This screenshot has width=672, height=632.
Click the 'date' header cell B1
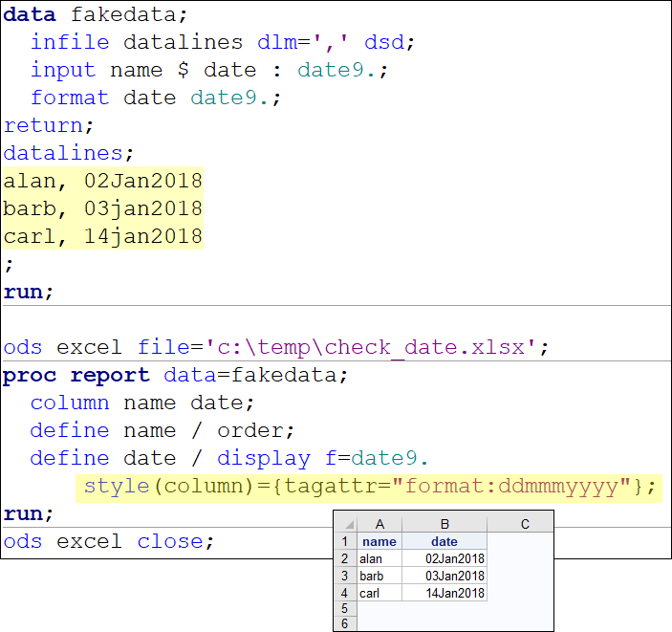[444, 542]
